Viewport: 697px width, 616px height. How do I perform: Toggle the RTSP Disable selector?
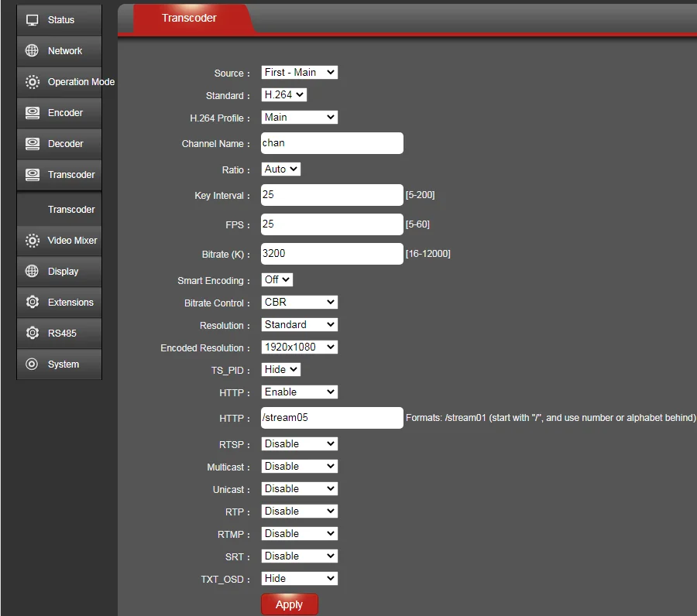pyautogui.click(x=299, y=444)
